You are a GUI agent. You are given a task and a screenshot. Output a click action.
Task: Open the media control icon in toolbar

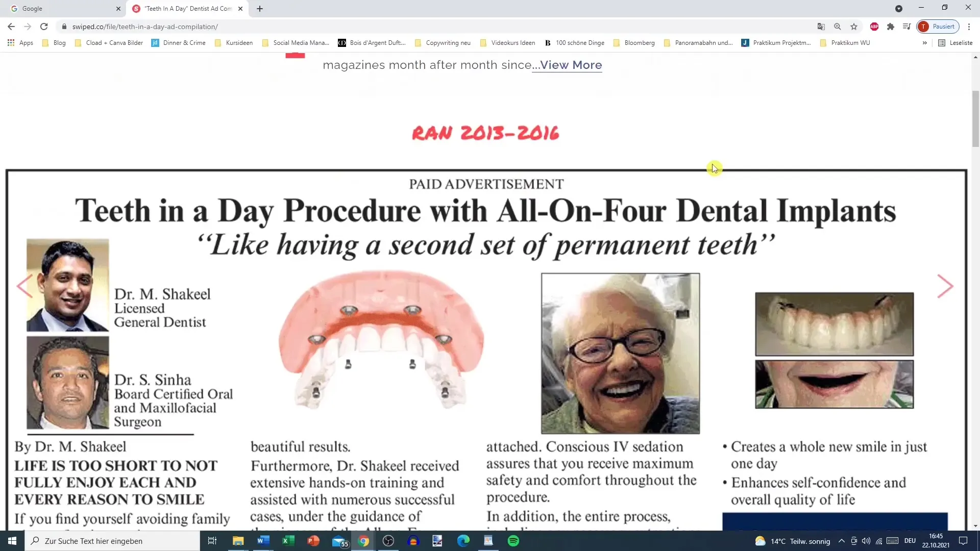pyautogui.click(x=906, y=27)
